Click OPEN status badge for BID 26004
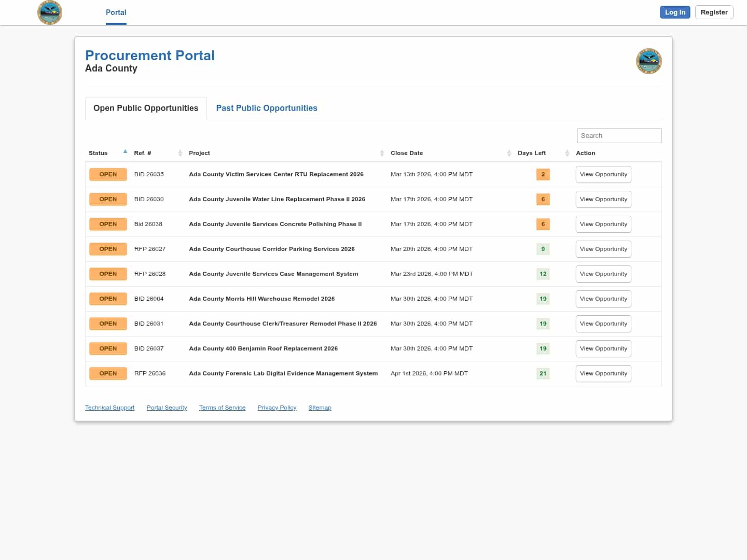 [x=108, y=299]
